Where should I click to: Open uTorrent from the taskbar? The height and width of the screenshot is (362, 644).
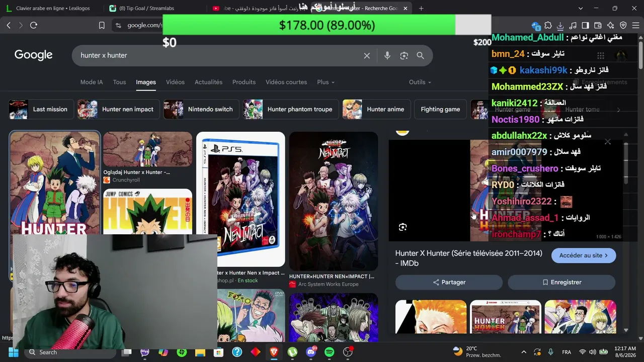292,352
